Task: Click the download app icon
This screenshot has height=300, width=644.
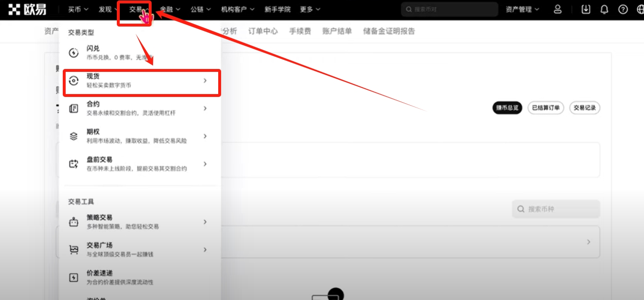Action: pyautogui.click(x=586, y=9)
